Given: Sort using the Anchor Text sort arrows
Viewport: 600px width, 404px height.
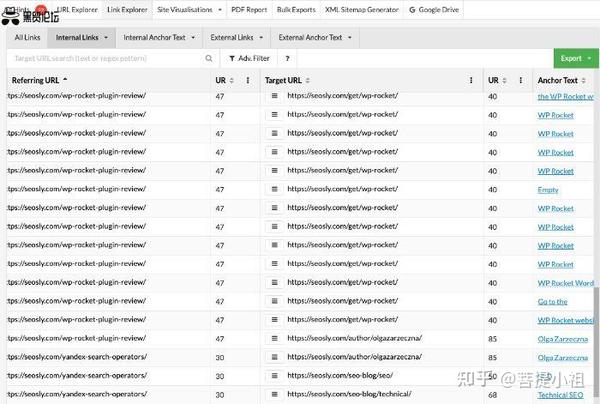Looking at the screenshot, I should click(x=584, y=80).
